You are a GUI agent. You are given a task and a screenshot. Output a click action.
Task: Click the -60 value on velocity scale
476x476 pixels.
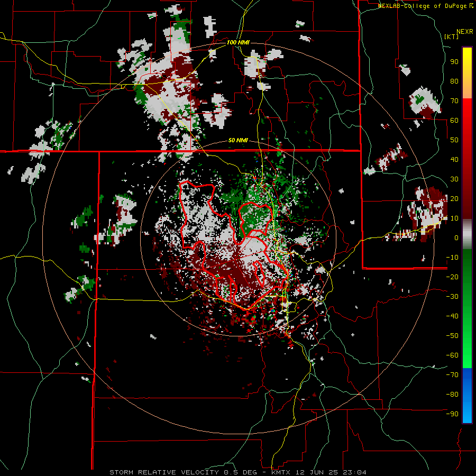click(x=452, y=355)
